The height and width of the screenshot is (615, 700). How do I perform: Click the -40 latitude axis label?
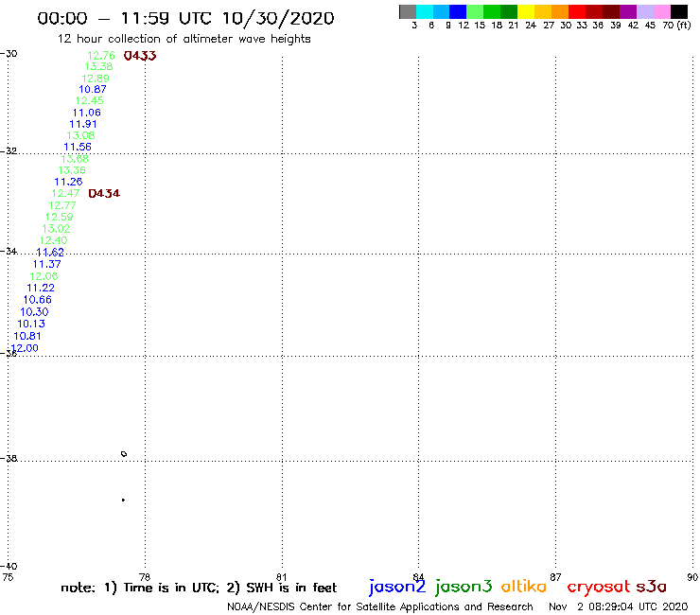pyautogui.click(x=9, y=567)
